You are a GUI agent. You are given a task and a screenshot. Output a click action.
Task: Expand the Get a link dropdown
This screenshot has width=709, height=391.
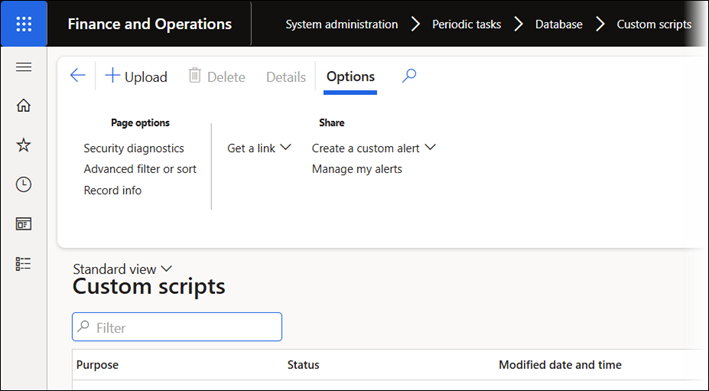(x=259, y=148)
